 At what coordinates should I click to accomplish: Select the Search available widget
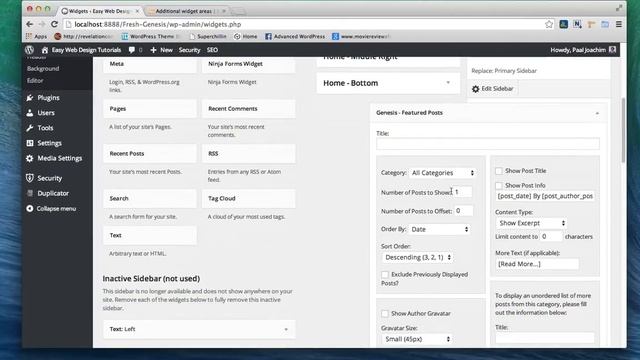150,198
